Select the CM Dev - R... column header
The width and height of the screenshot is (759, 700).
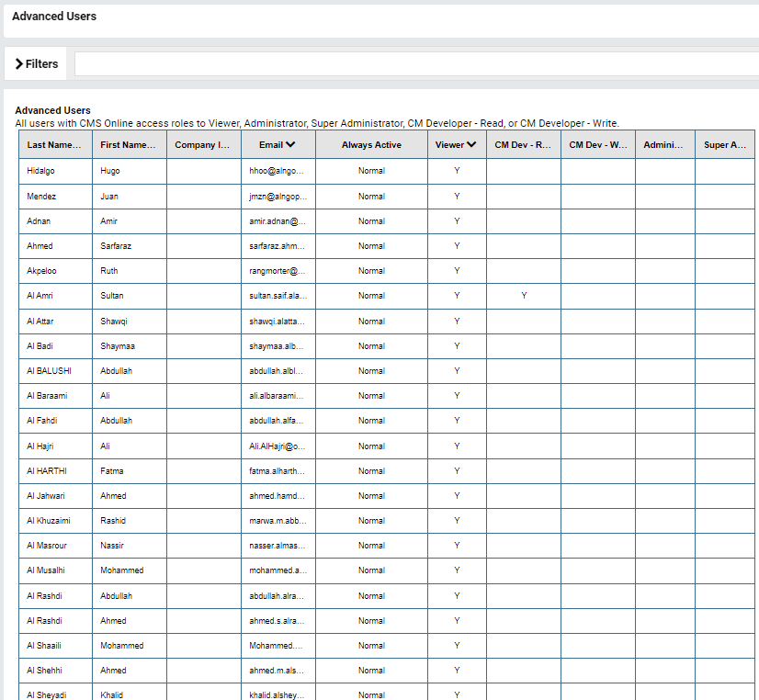[x=523, y=144]
